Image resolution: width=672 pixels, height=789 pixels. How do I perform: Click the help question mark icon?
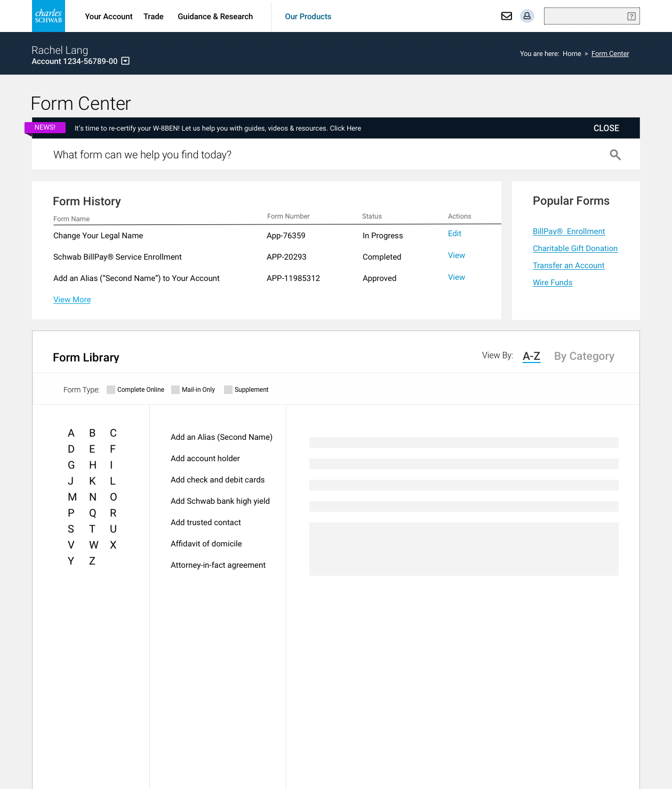631,17
